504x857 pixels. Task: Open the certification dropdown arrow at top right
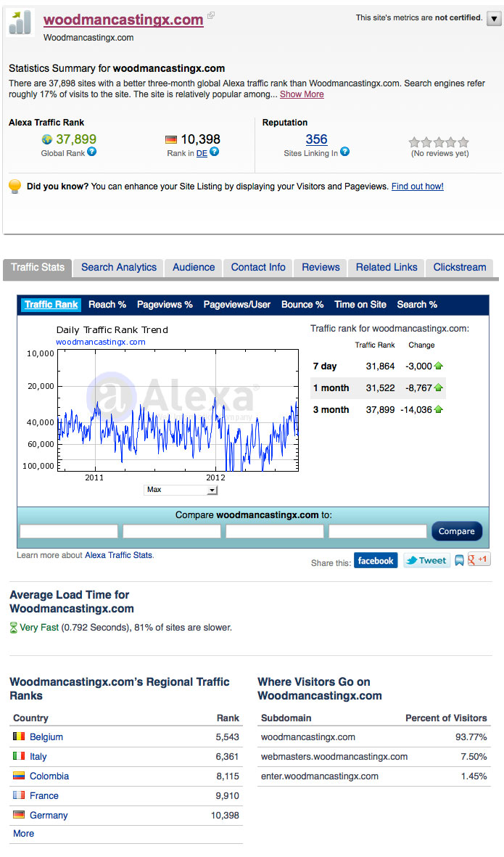point(494,19)
